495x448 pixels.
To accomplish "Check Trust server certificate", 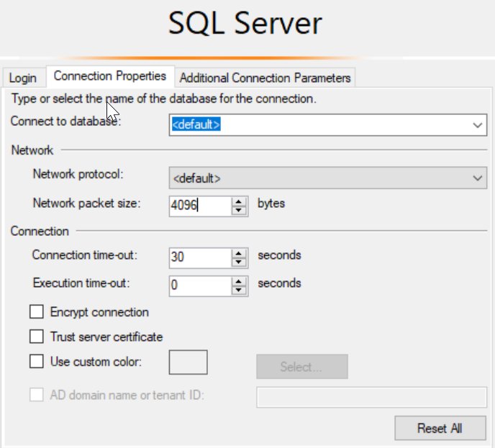I will point(37,337).
